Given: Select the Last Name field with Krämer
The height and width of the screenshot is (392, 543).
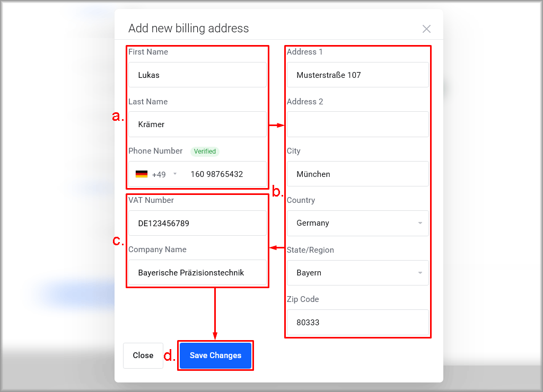Looking at the screenshot, I should click(197, 124).
